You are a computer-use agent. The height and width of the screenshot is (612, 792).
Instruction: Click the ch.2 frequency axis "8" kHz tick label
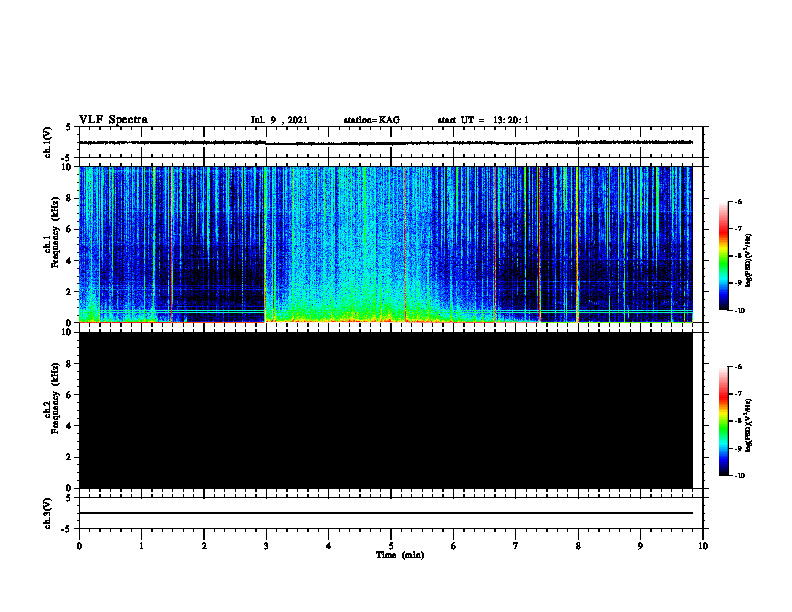click(70, 364)
